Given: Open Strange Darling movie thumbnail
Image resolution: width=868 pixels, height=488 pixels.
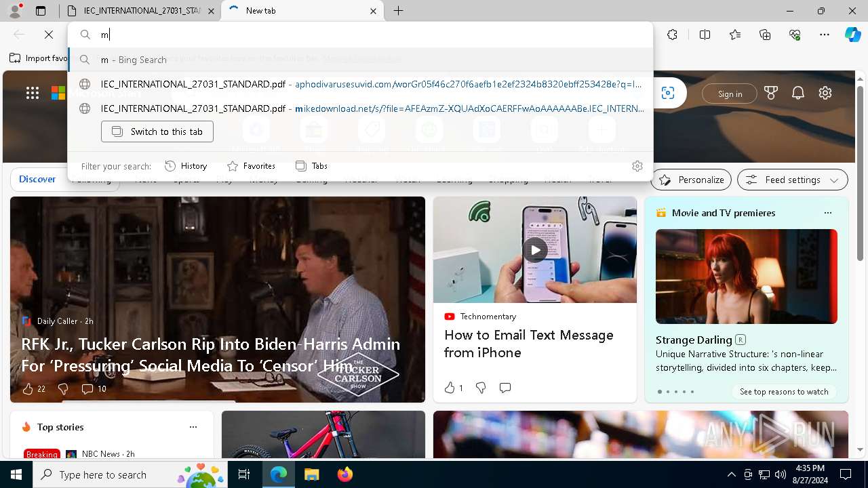Looking at the screenshot, I should pyautogui.click(x=747, y=277).
